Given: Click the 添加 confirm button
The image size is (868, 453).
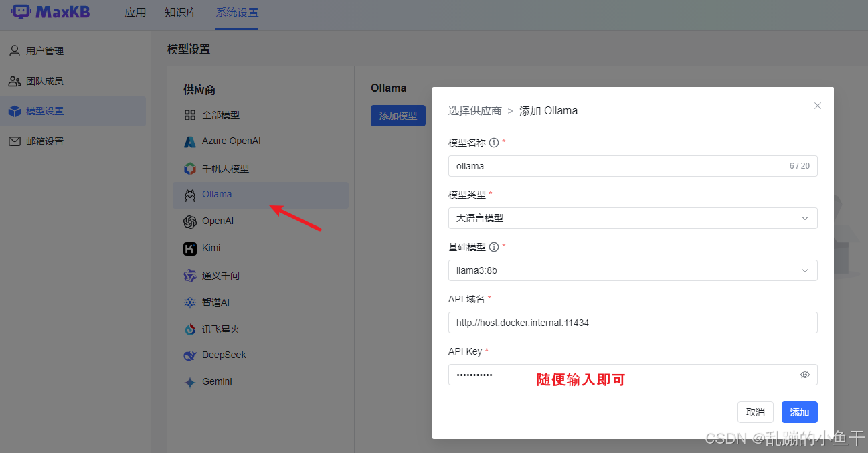Looking at the screenshot, I should pyautogui.click(x=800, y=412).
